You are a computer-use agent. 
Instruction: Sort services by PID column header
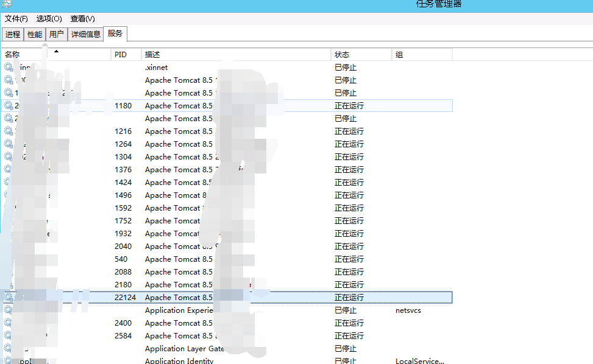click(x=126, y=55)
